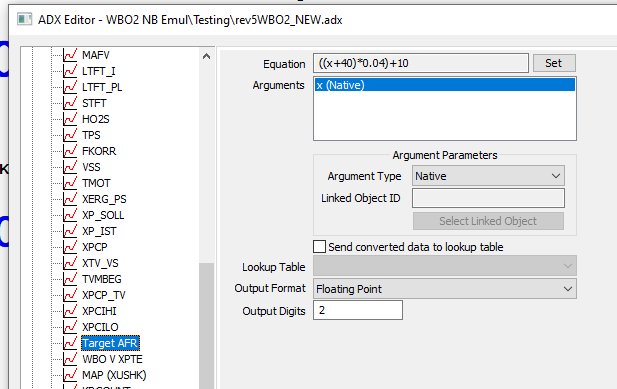Click into the Equation field
This screenshot has width=617, height=389.
pos(421,63)
